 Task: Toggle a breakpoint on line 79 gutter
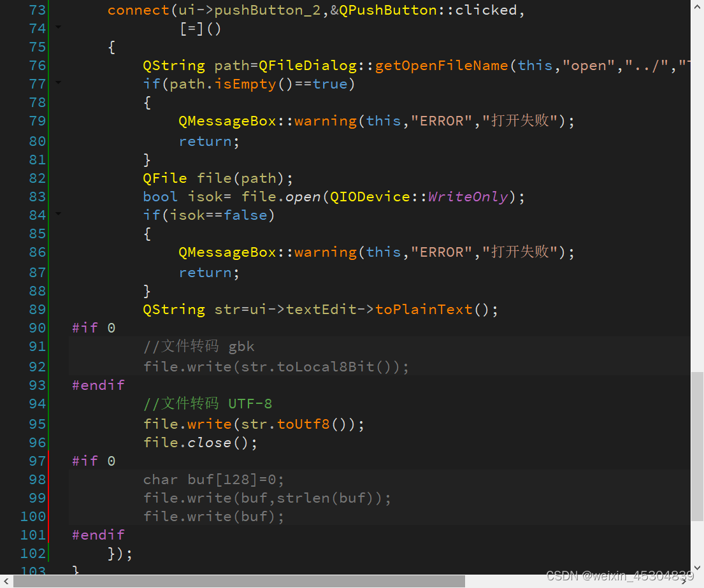point(13,121)
